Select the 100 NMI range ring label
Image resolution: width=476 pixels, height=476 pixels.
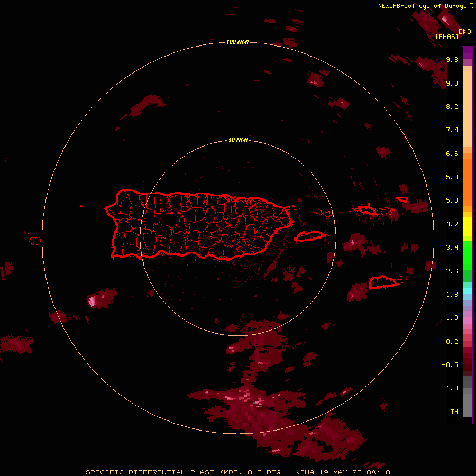point(237,42)
